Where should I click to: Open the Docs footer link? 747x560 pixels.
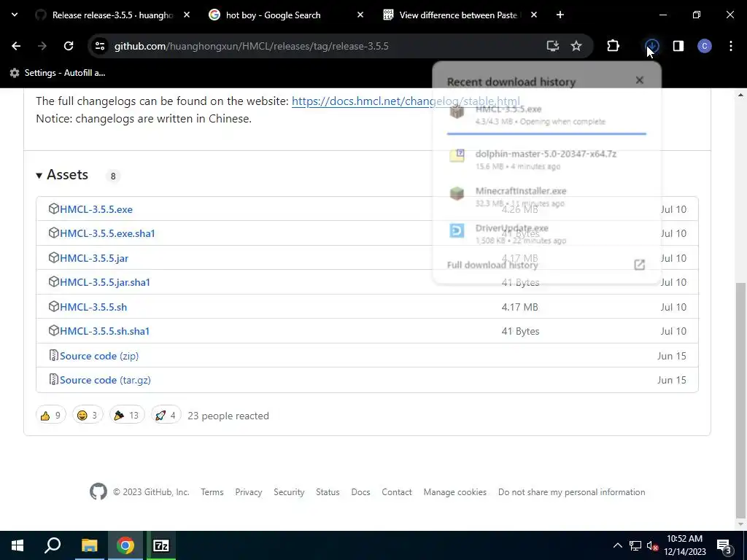[360, 492]
